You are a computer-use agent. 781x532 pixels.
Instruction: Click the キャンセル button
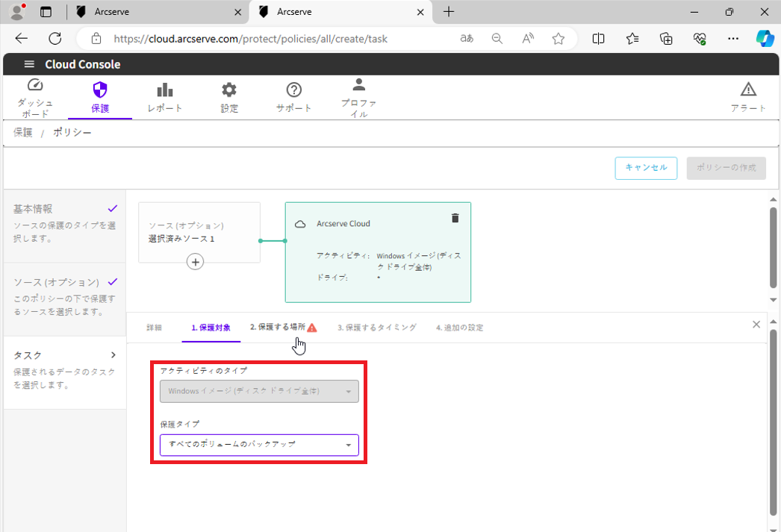pos(646,168)
